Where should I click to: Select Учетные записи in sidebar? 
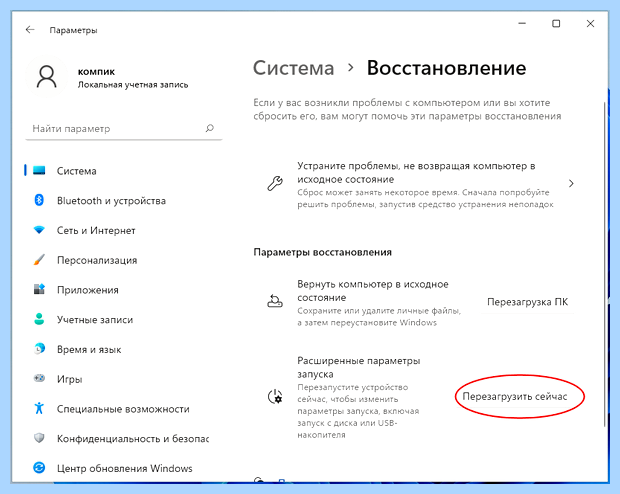click(x=123, y=320)
